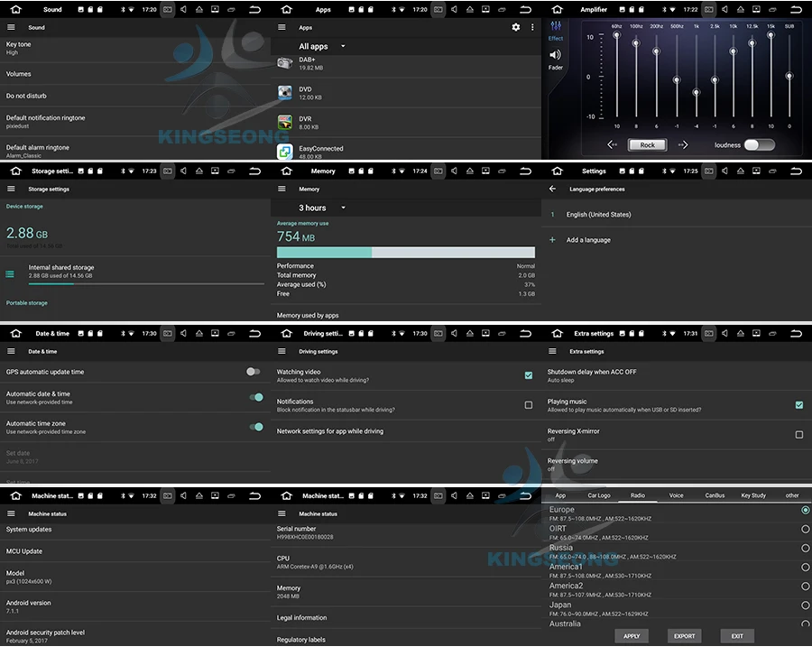Select the Russia radio region option
812x665 pixels.
point(806,548)
